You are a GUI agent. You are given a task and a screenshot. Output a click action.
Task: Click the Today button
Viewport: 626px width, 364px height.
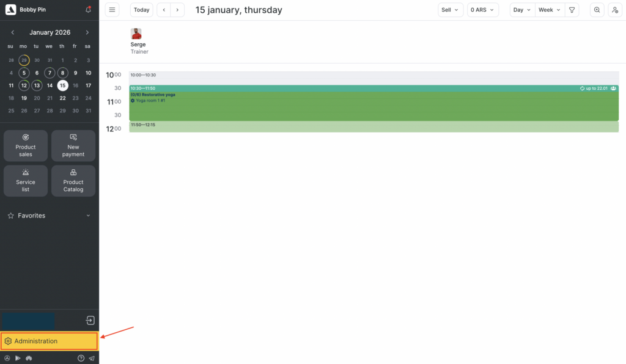point(142,10)
